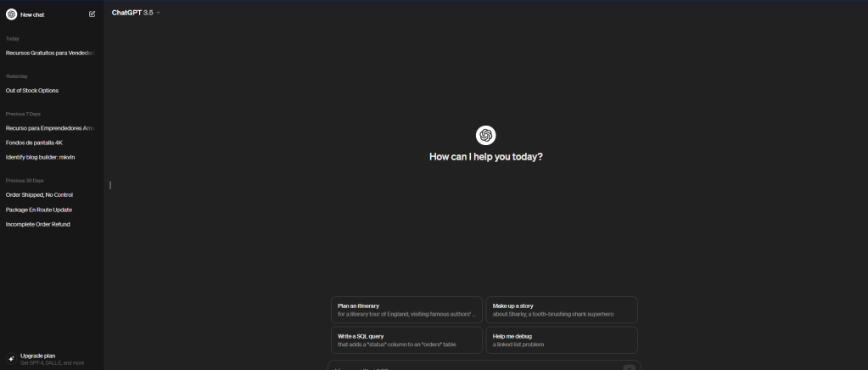Choose the 'Plan an itinerary' suggestion
The image size is (868, 370).
click(406, 310)
